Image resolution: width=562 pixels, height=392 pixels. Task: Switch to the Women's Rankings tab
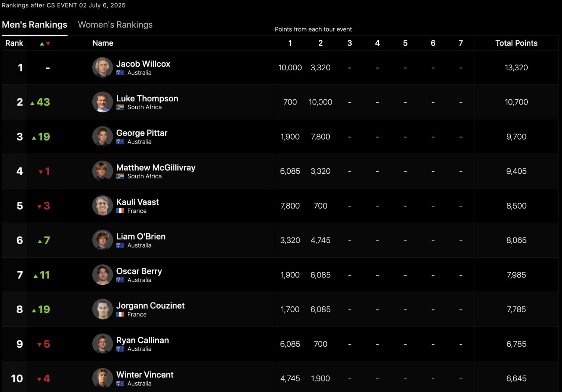coord(115,25)
